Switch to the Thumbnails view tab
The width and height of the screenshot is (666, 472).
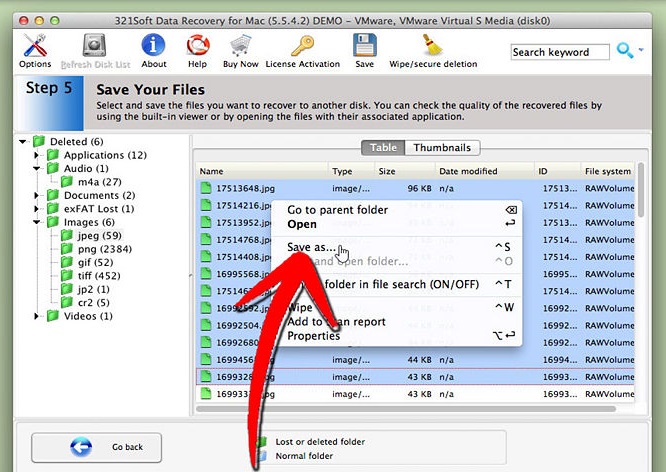coord(442,147)
